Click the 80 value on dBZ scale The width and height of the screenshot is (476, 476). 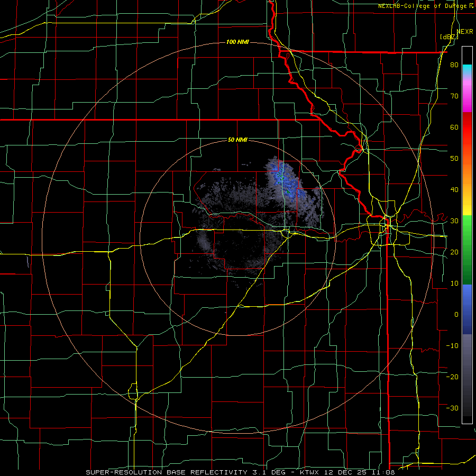coord(454,65)
